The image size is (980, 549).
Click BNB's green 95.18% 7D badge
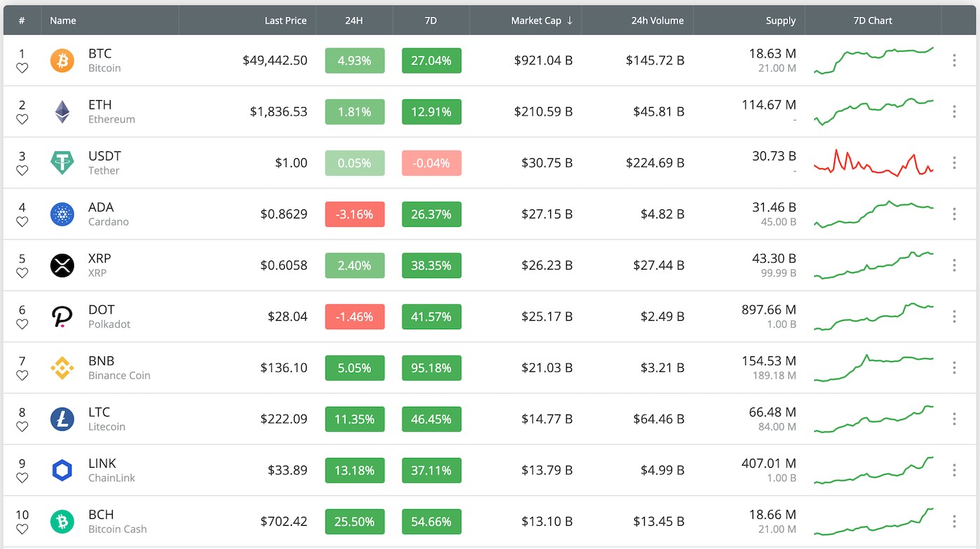[431, 368]
